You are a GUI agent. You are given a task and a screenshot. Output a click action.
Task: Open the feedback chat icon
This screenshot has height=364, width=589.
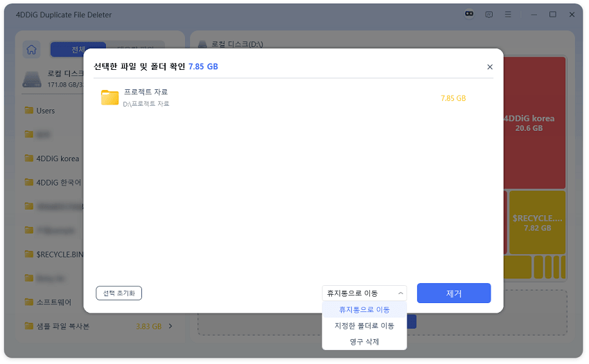click(x=489, y=15)
